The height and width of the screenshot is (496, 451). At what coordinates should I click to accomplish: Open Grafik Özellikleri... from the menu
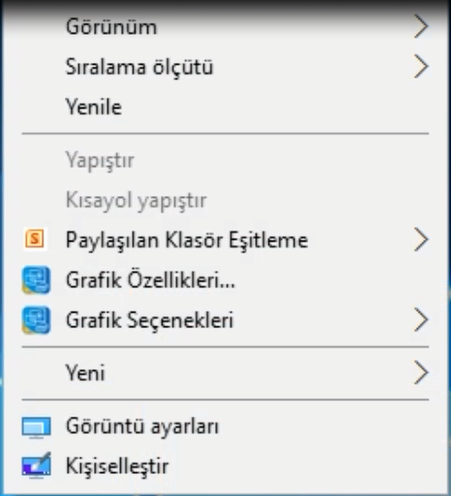(x=150, y=280)
